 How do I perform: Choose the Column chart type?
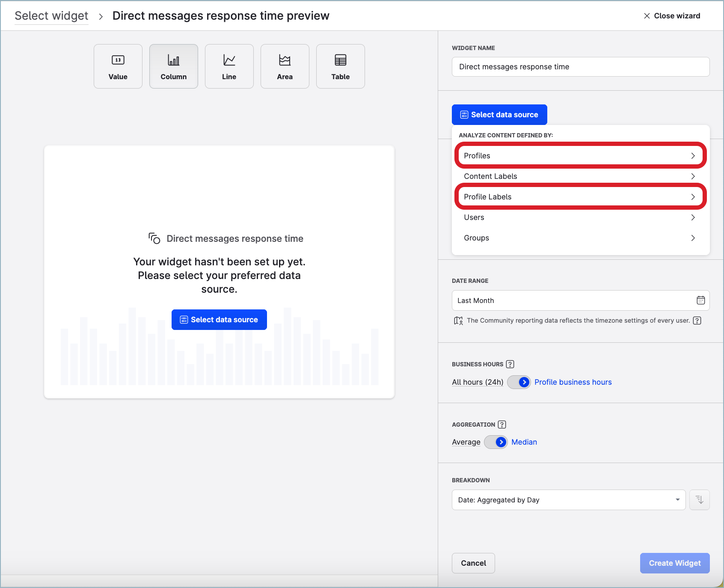coord(173,66)
